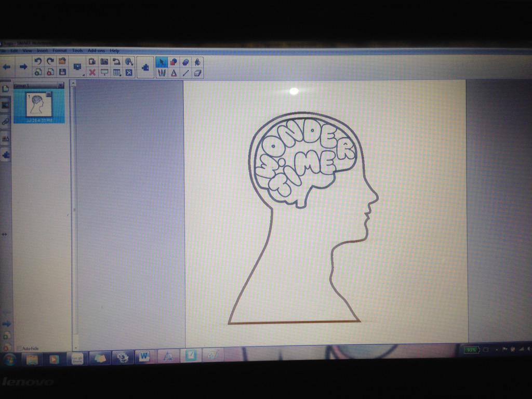Open the Gallery tab
532x399 pixels.
point(5,105)
